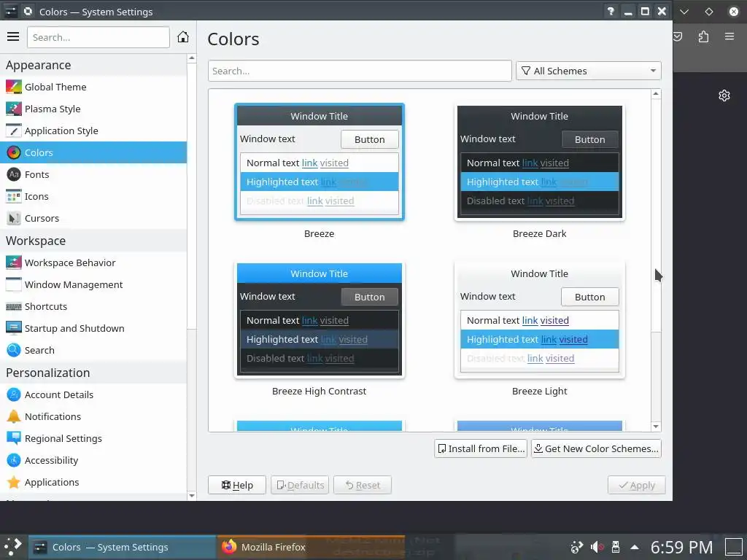Viewport: 747px width, 560px height.
Task: Open Startup and Shutdown settings
Action: click(x=93, y=328)
